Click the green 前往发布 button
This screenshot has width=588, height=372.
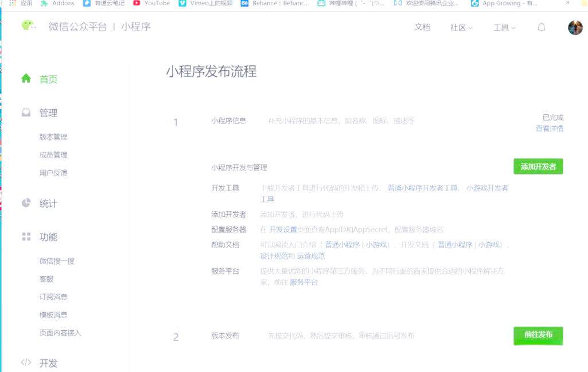(538, 335)
